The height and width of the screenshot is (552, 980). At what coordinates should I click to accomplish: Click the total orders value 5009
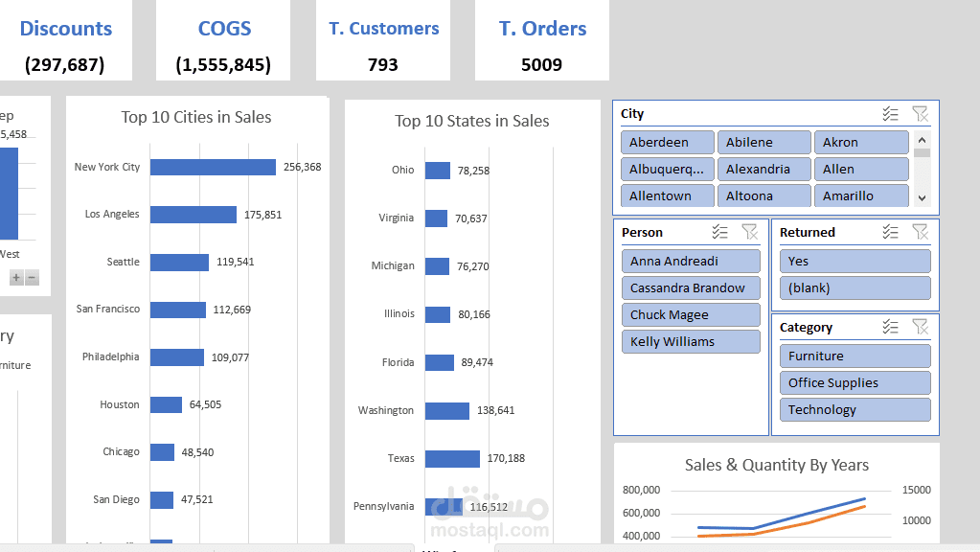542,65
